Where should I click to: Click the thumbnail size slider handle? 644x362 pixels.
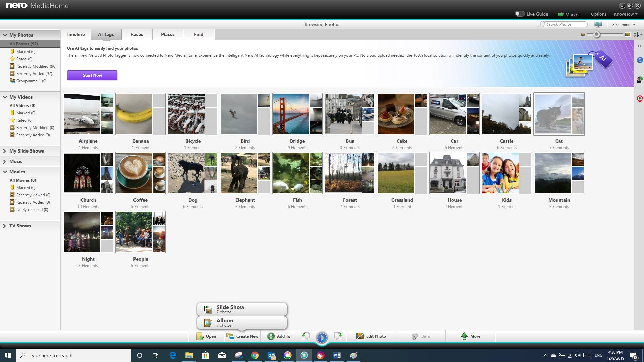[x=597, y=34]
